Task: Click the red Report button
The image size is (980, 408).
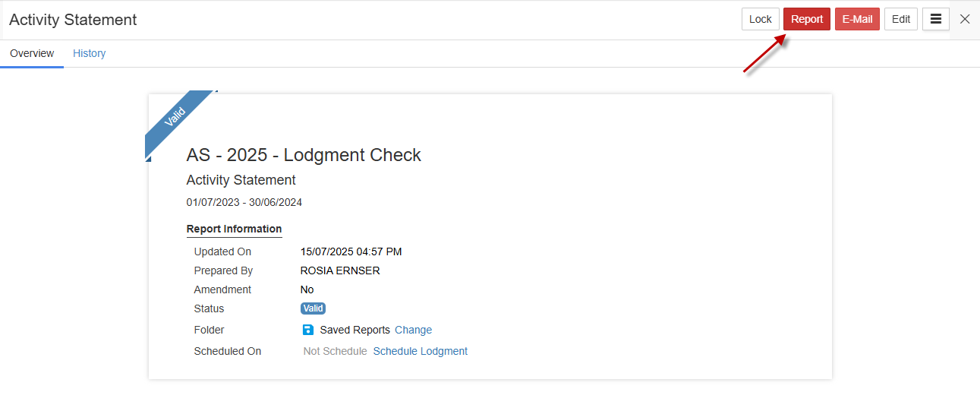Action: (806, 19)
